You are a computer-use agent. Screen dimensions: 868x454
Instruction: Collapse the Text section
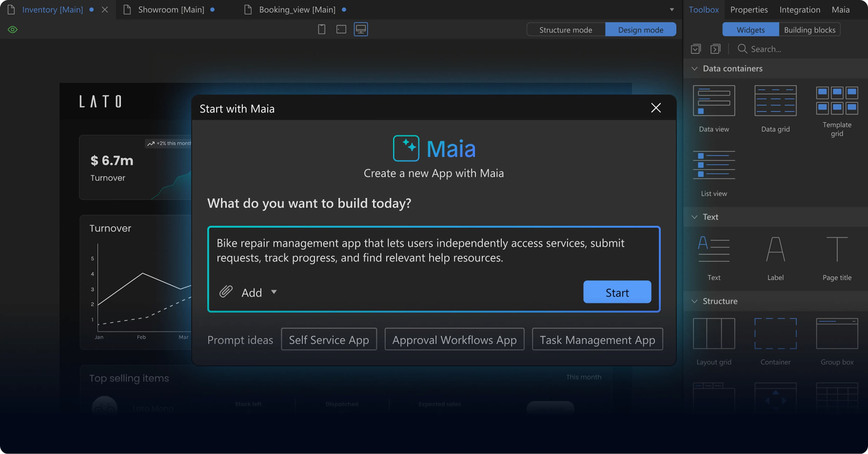pos(694,217)
